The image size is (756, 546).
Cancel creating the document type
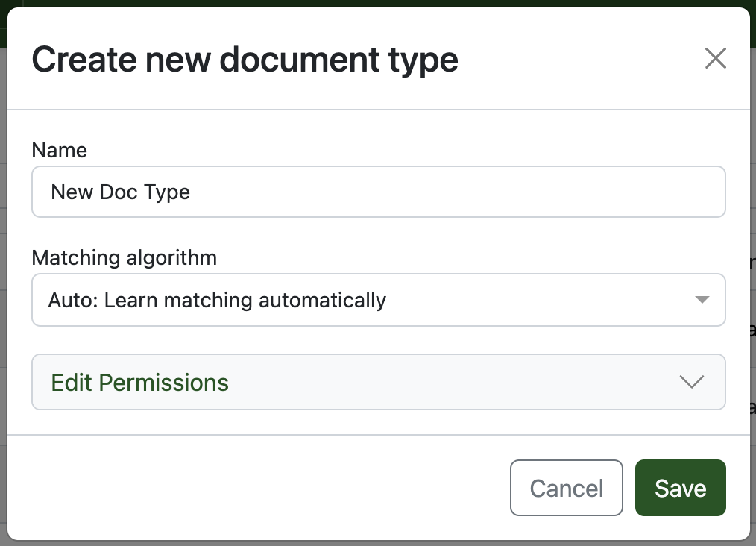coord(566,488)
